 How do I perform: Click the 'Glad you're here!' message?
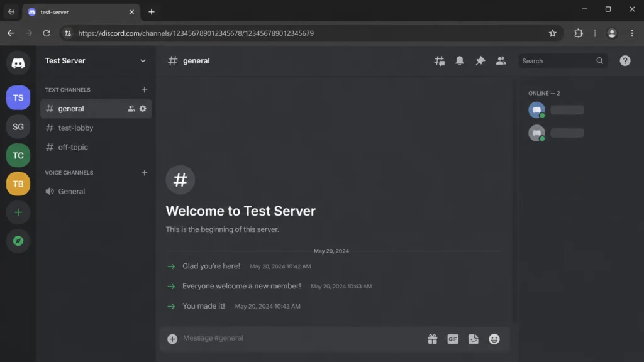[x=211, y=266]
